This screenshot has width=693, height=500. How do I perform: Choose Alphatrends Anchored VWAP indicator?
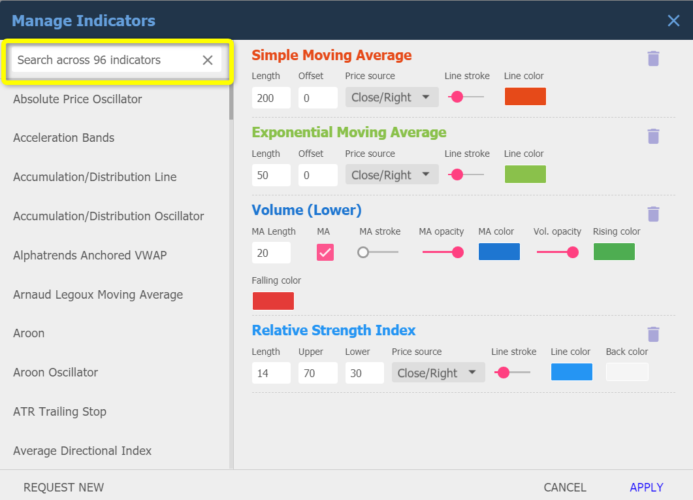(x=90, y=255)
